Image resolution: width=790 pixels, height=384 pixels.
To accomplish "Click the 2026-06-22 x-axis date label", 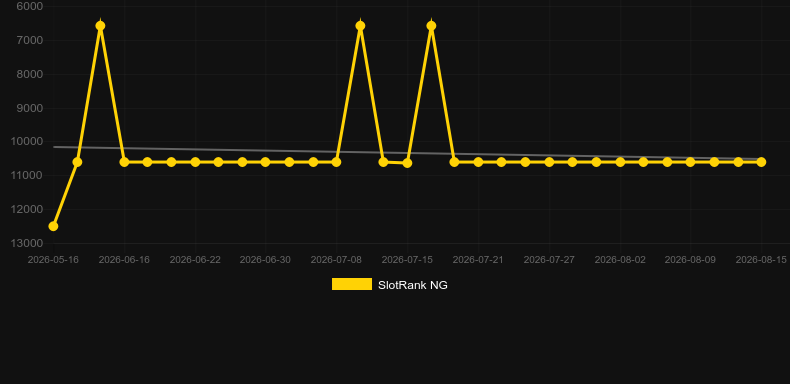I will [195, 260].
